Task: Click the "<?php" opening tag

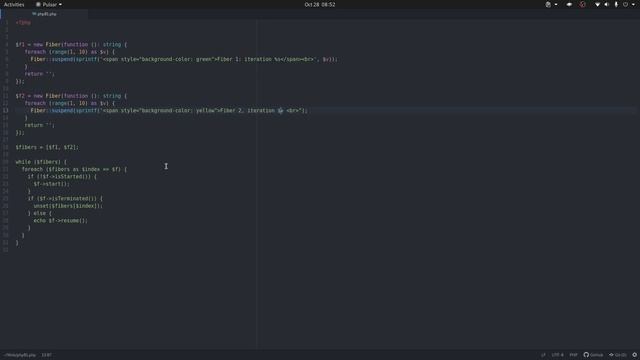Action: click(x=23, y=22)
